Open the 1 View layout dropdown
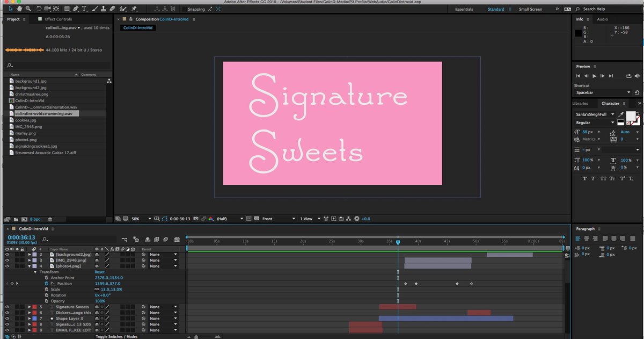 pyautogui.click(x=310, y=219)
